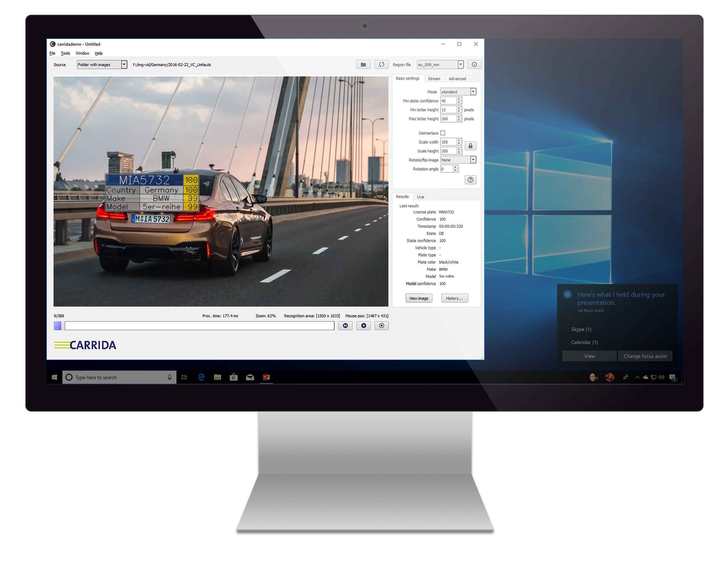Expand the Rotate/flip image dropdown
This screenshot has height=561, width=728.
473,160
